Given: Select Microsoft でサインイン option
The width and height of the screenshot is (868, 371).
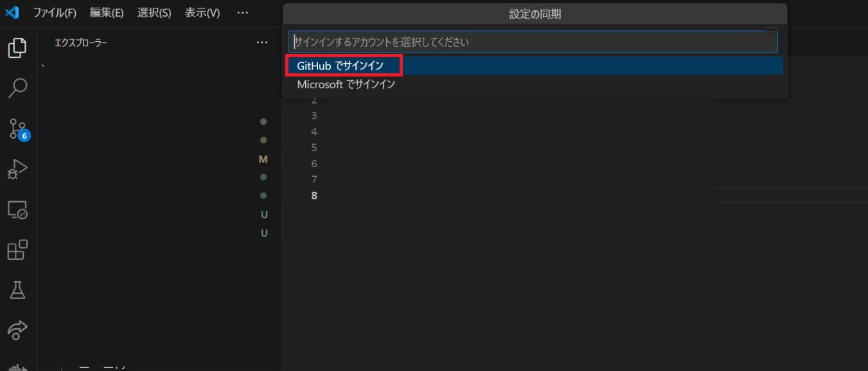Looking at the screenshot, I should click(535, 84).
